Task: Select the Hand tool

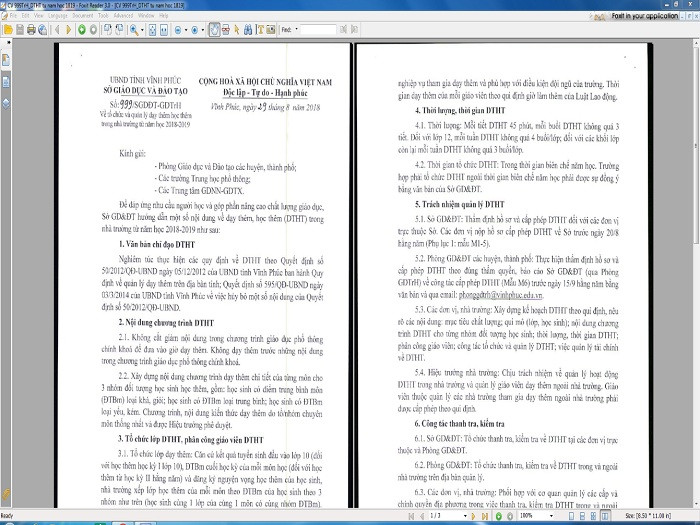Action: pos(214,30)
